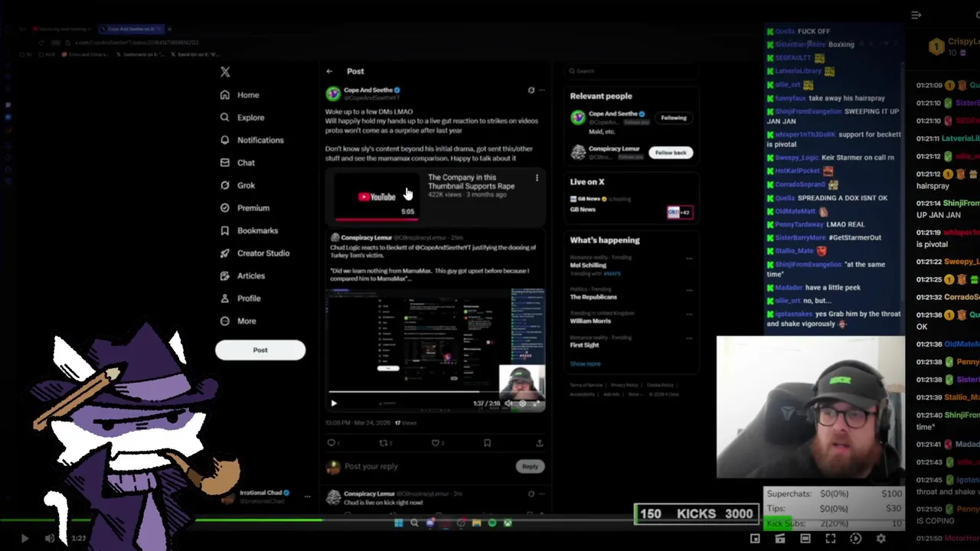Click the Grok icon on the Cope And Seethe post
980x551 pixels.
(531, 90)
